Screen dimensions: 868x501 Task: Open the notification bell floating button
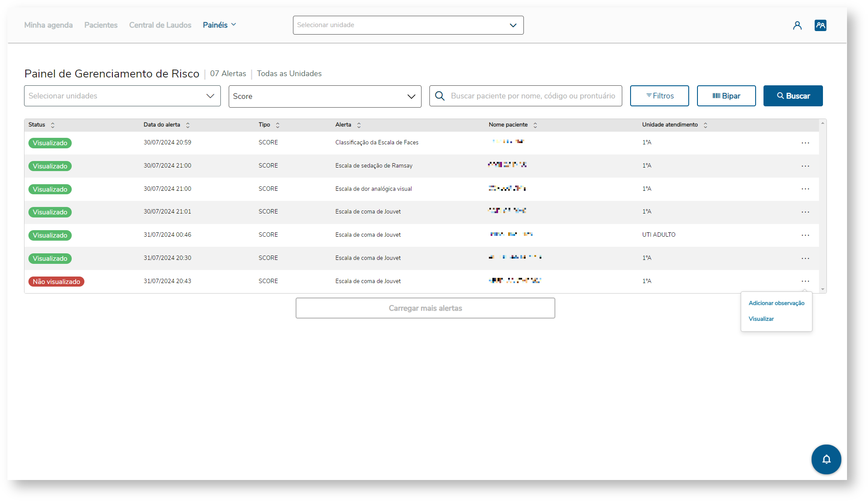click(826, 459)
